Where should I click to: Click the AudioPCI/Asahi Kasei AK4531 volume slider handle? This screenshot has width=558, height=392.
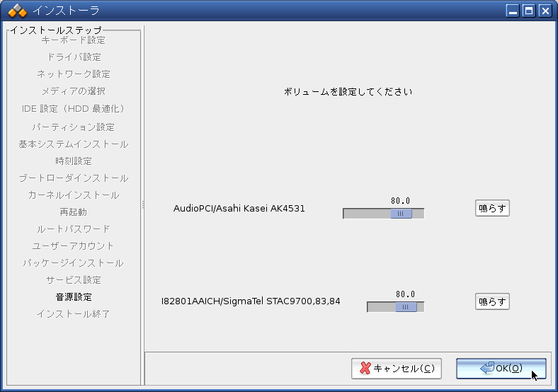click(401, 213)
